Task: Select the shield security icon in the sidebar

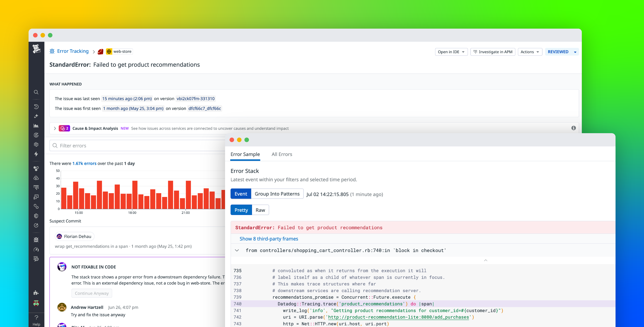Action: click(36, 216)
